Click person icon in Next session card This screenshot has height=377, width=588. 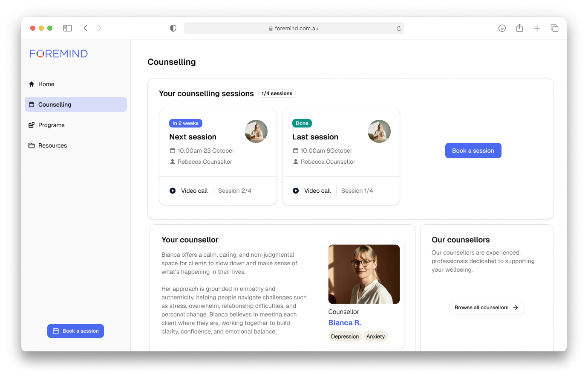[x=173, y=162]
